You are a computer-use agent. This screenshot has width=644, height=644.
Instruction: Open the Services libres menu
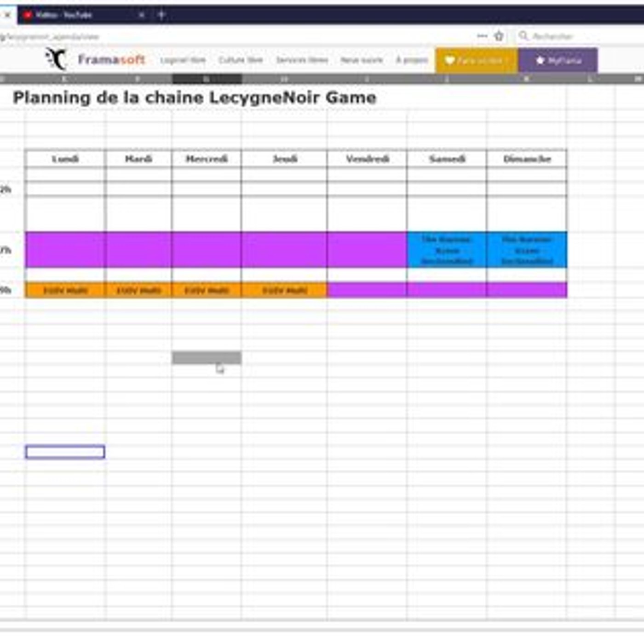point(302,60)
